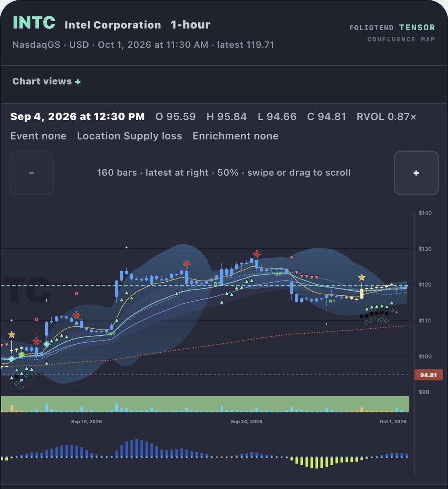
Task: Click the 1-hour timeframe label
Action: [x=190, y=24]
